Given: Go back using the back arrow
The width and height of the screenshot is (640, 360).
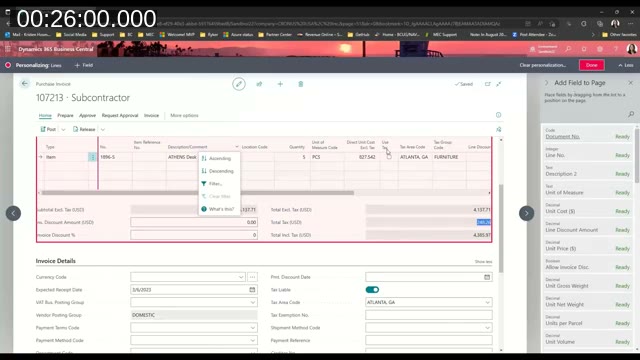Looking at the screenshot, I should [24, 84].
